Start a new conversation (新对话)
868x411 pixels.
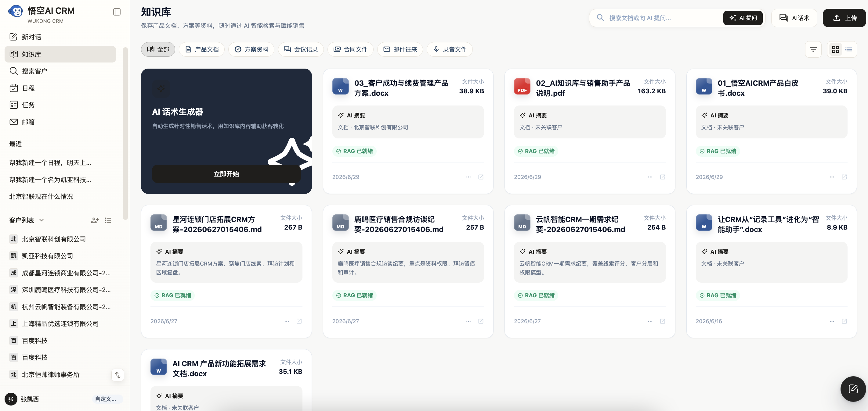coord(60,37)
